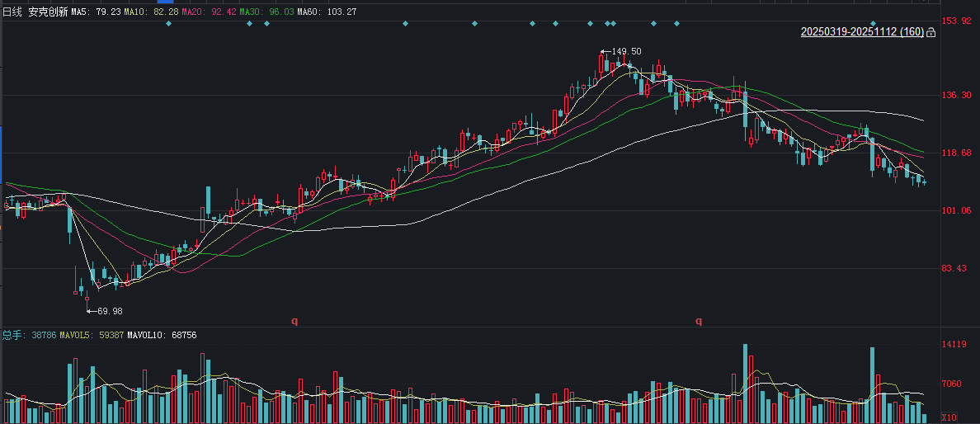980x424 pixels.
Task: Open the 总手 volume indicator selector
Action: point(12,335)
